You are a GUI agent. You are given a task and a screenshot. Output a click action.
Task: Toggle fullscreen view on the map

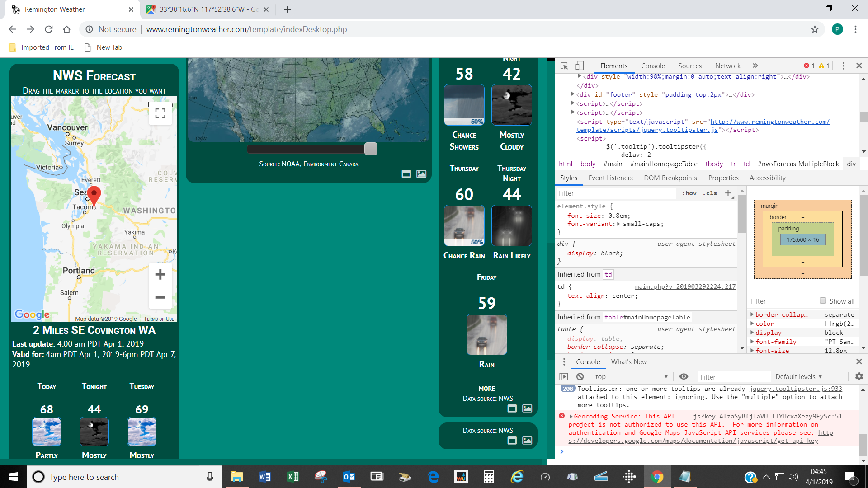[x=160, y=113]
